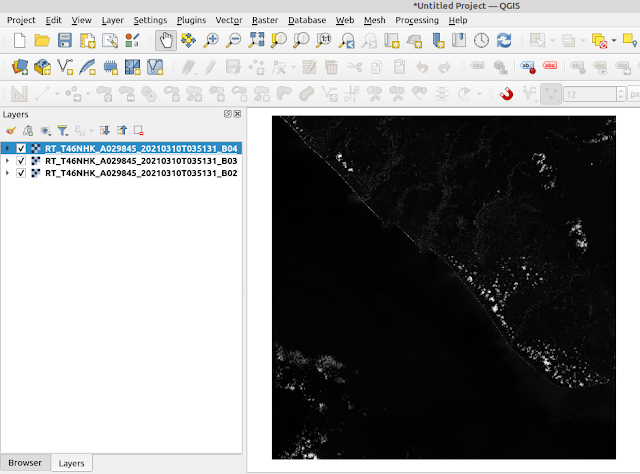
Task: Select layer RT_T46NHK_A029845_20210310T035131_B02
Action: click(x=141, y=173)
